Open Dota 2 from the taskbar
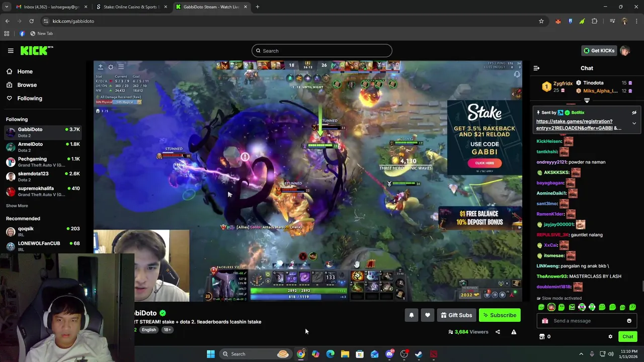644x362 pixels. (433, 354)
